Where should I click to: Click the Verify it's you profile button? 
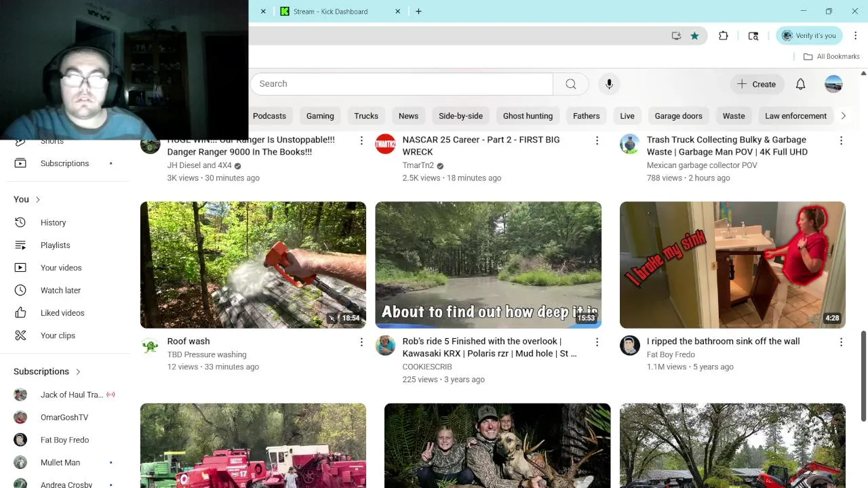(809, 36)
